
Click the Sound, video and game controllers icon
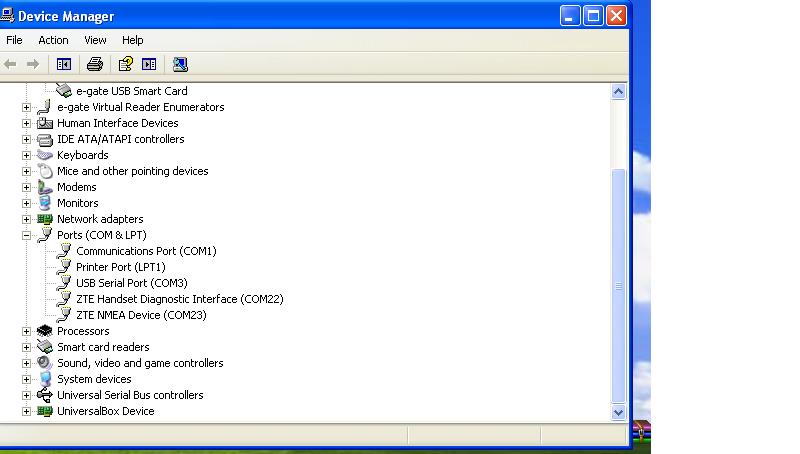45,363
